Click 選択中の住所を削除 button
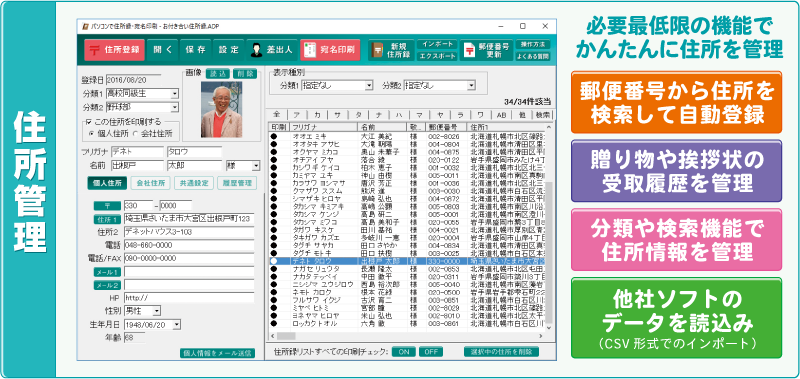The height and width of the screenshot is (379, 800). tap(502, 351)
